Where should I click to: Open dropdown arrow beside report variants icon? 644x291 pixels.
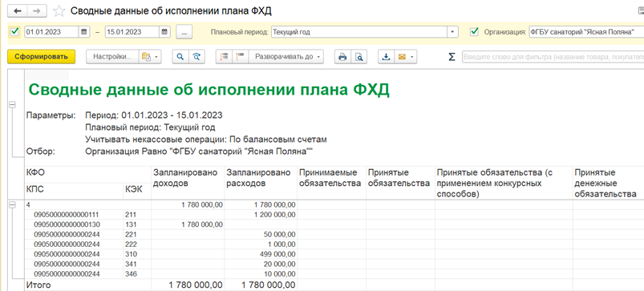(156, 57)
